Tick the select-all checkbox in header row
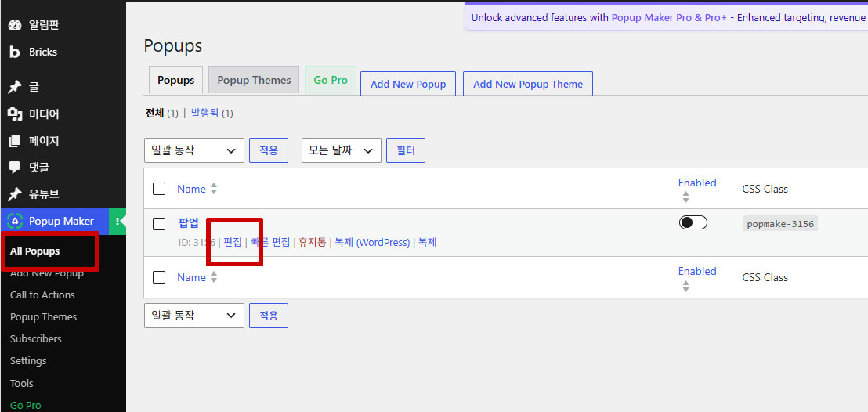The width and height of the screenshot is (868, 412). click(159, 189)
